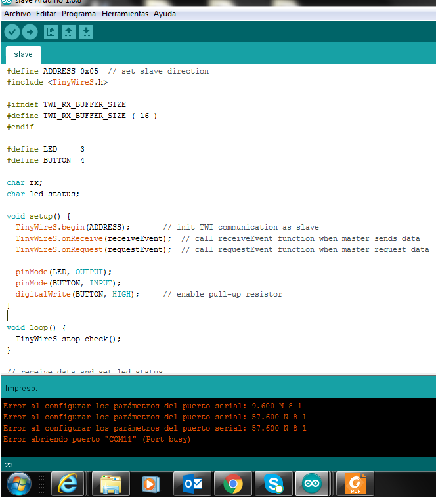
Task: Click the 'pinMode(LED, OUTPUT);' line
Action: click(x=64, y=272)
